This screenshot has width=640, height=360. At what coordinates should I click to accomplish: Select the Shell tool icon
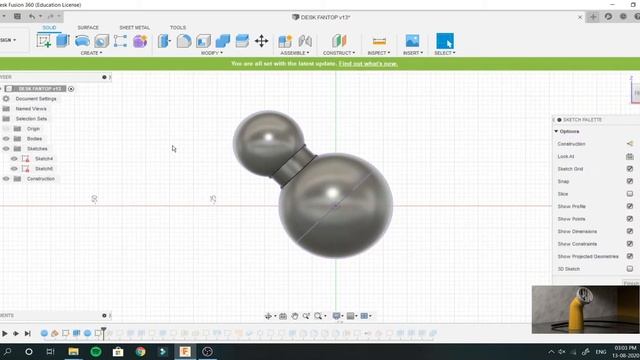tap(203, 41)
